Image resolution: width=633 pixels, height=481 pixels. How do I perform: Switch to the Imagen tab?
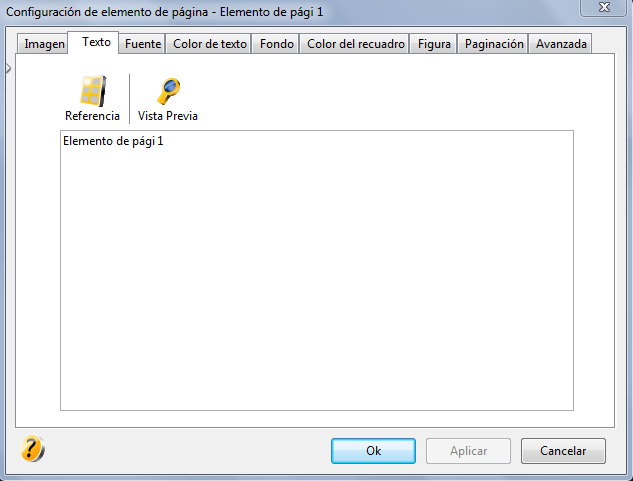pyautogui.click(x=44, y=44)
